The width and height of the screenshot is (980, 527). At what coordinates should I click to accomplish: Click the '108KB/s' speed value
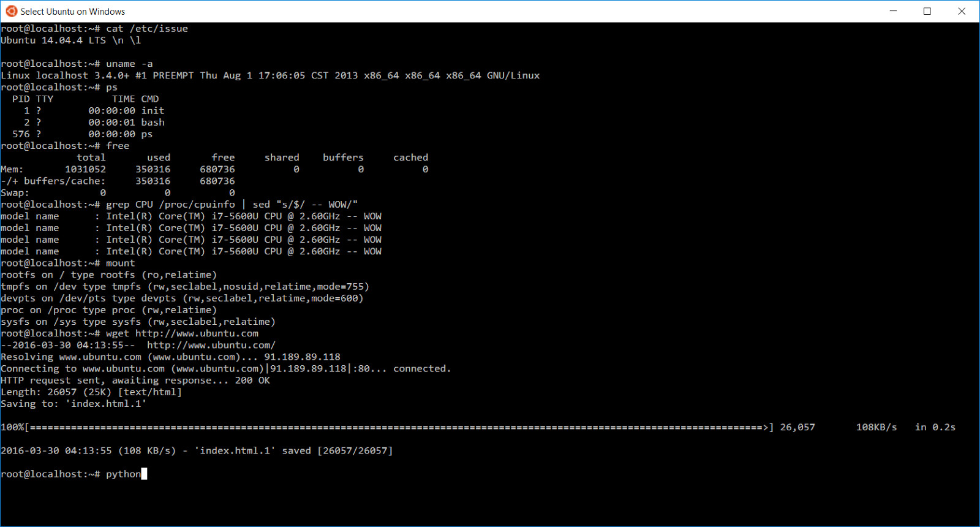[876, 428]
